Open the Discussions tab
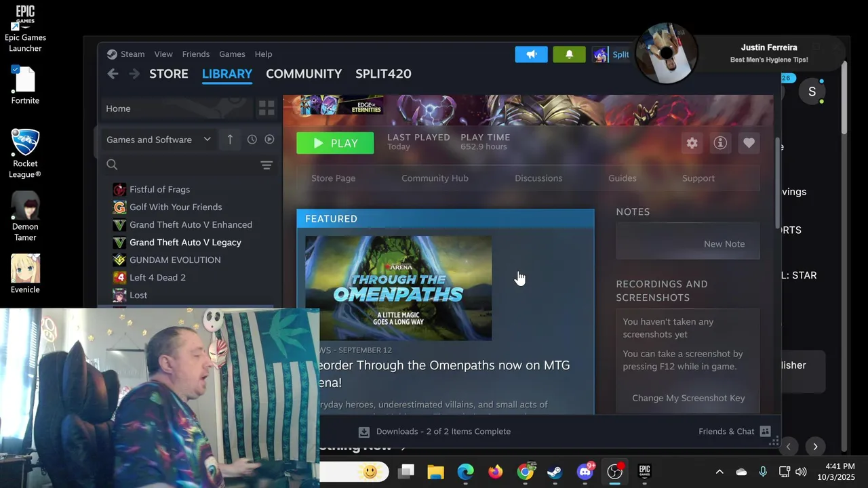 point(538,178)
